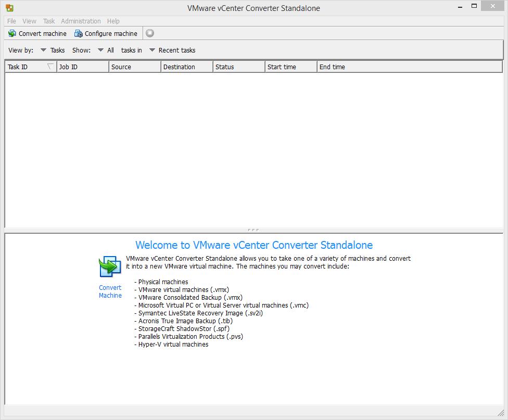
Task: Click the Convert machine toolbar icon
Action: tap(12, 33)
